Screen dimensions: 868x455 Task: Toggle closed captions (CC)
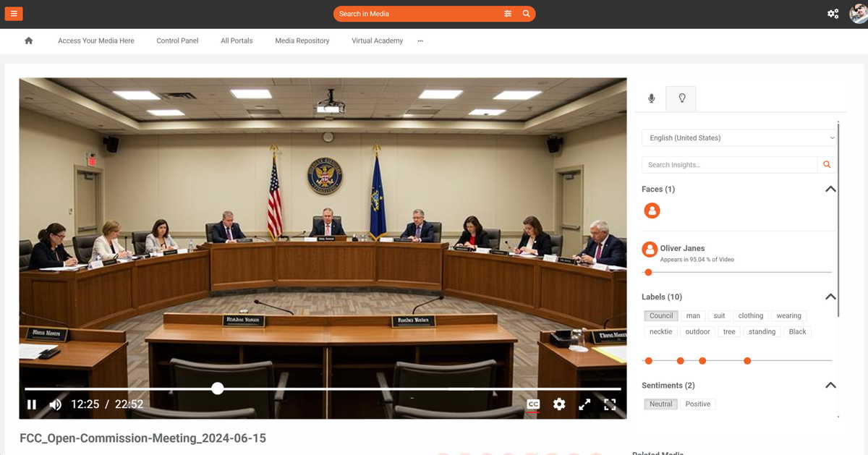(533, 404)
